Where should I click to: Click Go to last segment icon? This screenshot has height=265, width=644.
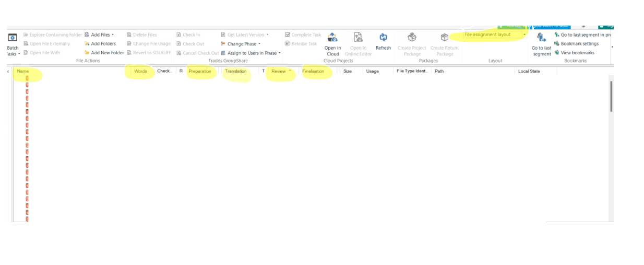(541, 37)
